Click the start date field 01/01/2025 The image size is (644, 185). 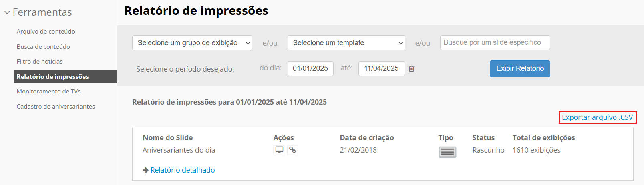tap(310, 68)
